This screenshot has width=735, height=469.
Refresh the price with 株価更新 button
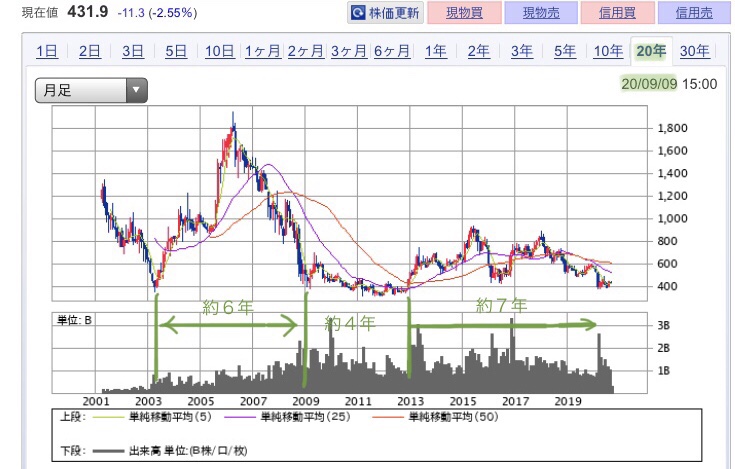coord(385,13)
